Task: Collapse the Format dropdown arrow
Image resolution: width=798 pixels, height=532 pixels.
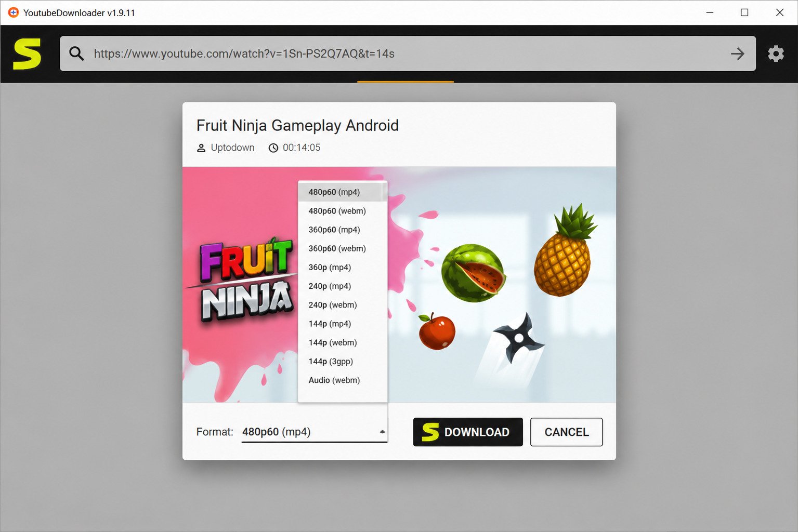Action: point(382,432)
